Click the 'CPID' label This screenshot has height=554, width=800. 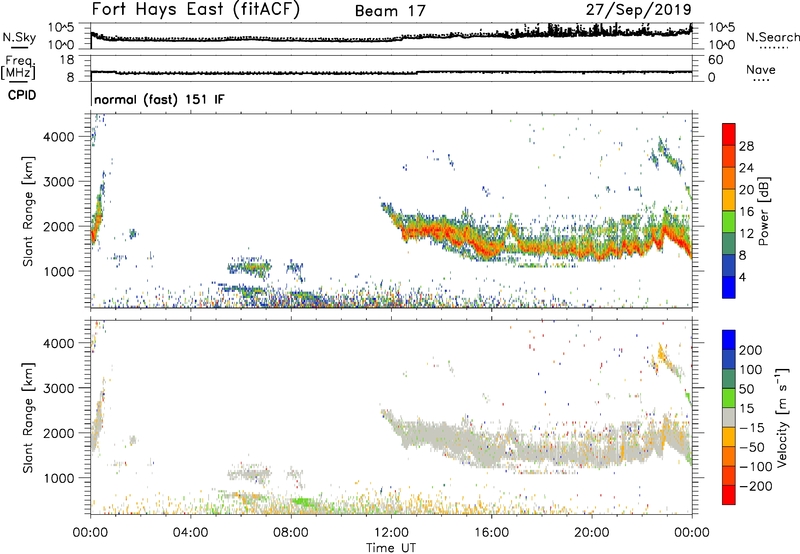point(22,95)
